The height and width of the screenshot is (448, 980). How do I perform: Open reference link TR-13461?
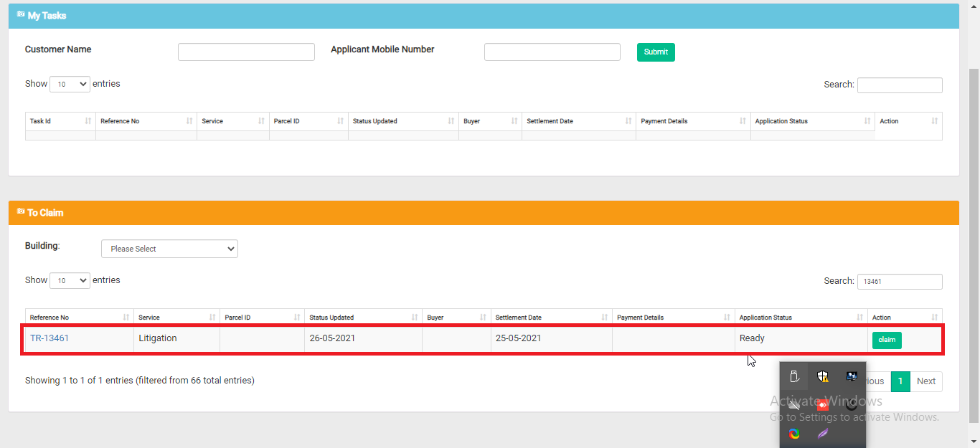pos(50,338)
